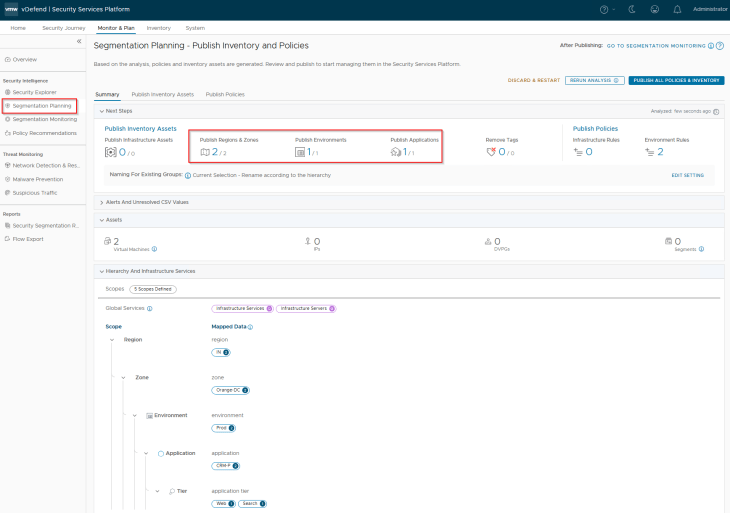Screen dimensions: 730x513
Task: Click Publish All Policies & Inventory button
Action: tap(676, 80)
